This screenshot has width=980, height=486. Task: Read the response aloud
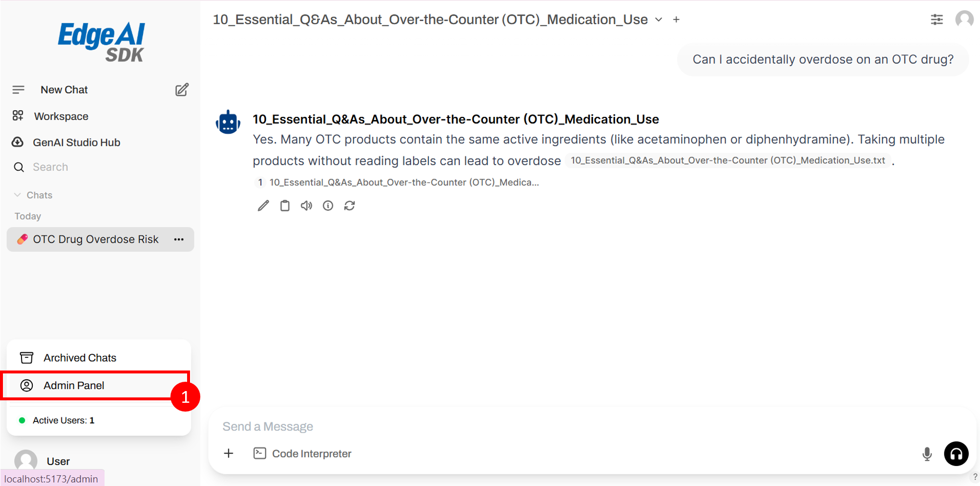306,206
